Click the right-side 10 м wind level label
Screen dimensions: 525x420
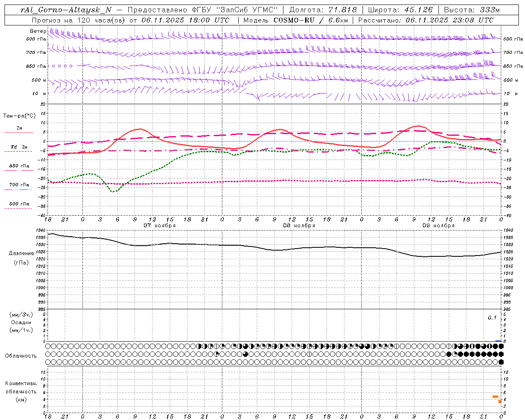(x=510, y=94)
